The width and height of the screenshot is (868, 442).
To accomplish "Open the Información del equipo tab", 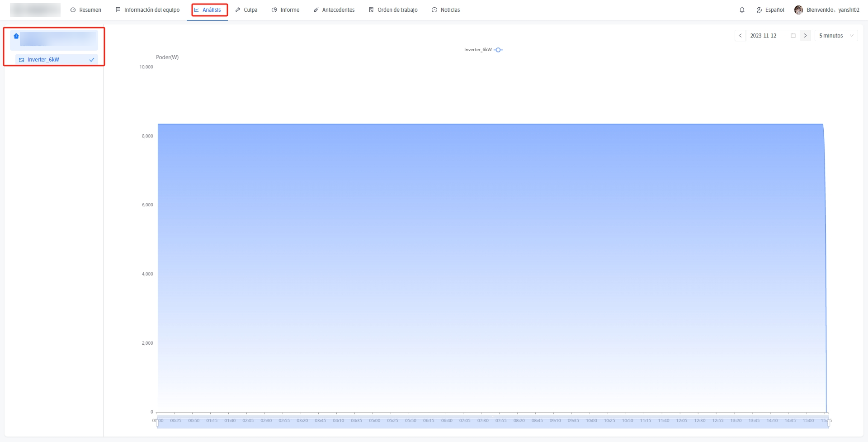I will pos(148,10).
